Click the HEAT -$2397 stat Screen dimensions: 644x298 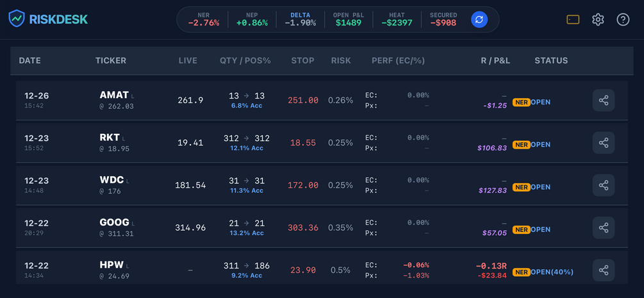click(x=397, y=19)
